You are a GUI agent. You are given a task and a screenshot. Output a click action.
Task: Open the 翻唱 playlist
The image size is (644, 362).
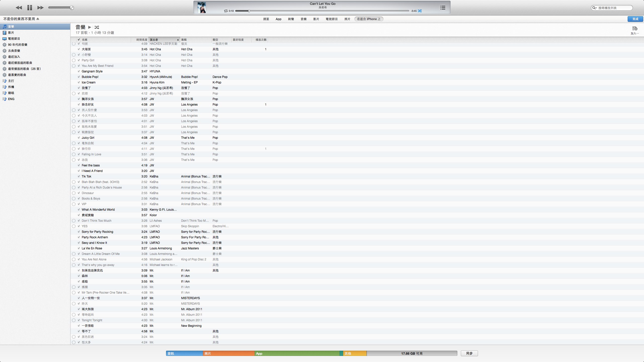(x=35, y=93)
